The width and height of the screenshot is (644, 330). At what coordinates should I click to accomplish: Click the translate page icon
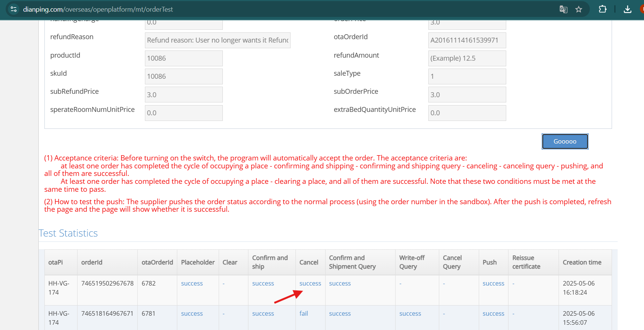pyautogui.click(x=563, y=9)
